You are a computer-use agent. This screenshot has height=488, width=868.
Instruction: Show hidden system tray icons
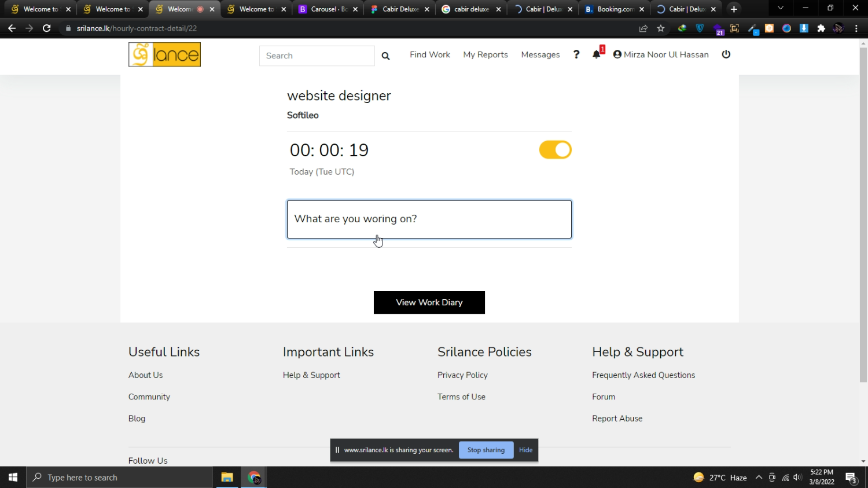(x=759, y=478)
